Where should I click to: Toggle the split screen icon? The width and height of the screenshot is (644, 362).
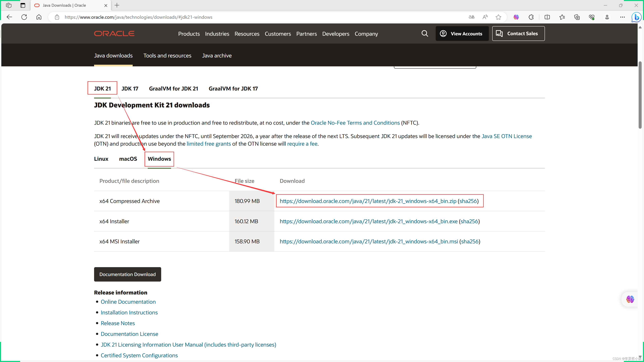point(547,17)
